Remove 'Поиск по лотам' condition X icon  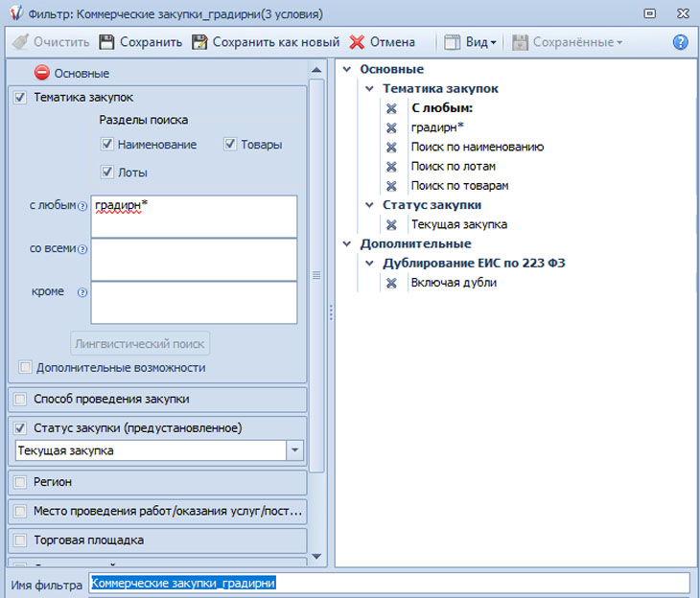click(x=391, y=167)
